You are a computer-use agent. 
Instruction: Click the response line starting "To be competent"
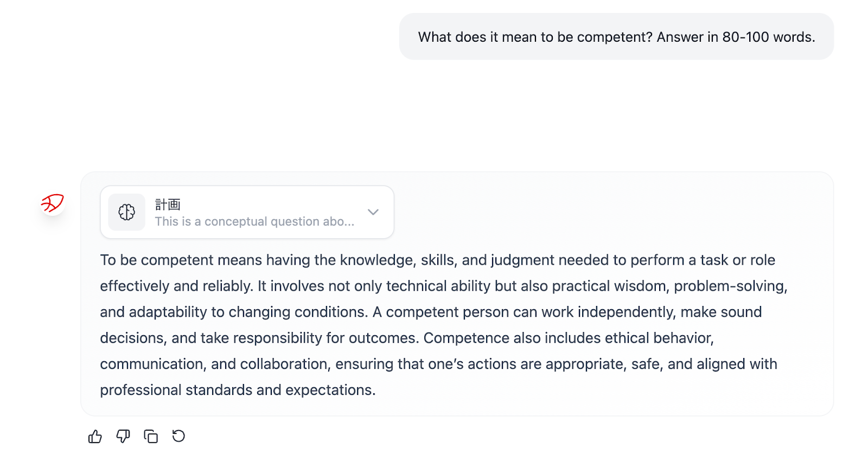coord(437,260)
